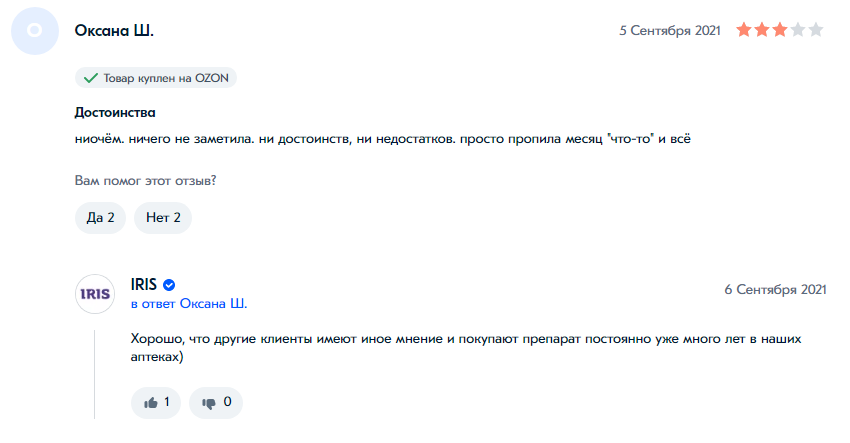Click the fifth gray rating star

click(x=816, y=31)
